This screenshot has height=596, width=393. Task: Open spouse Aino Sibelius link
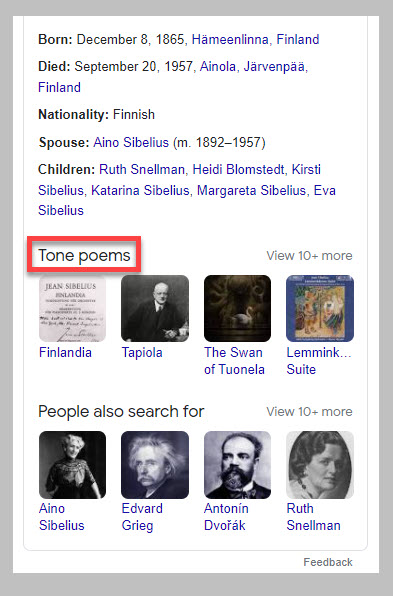(x=131, y=143)
